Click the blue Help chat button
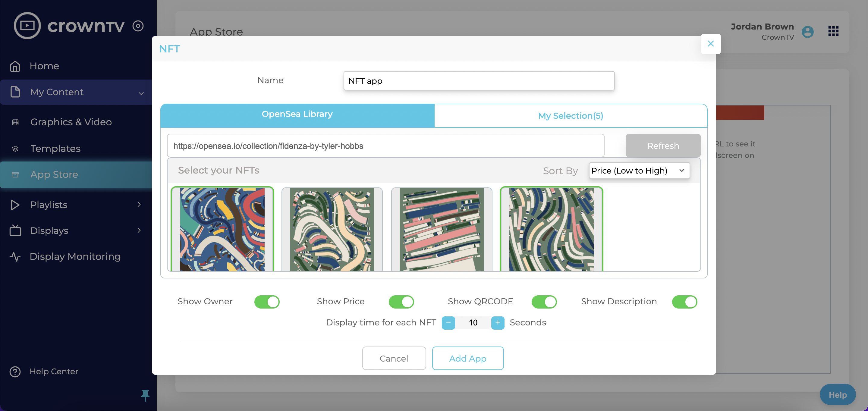 tap(838, 395)
